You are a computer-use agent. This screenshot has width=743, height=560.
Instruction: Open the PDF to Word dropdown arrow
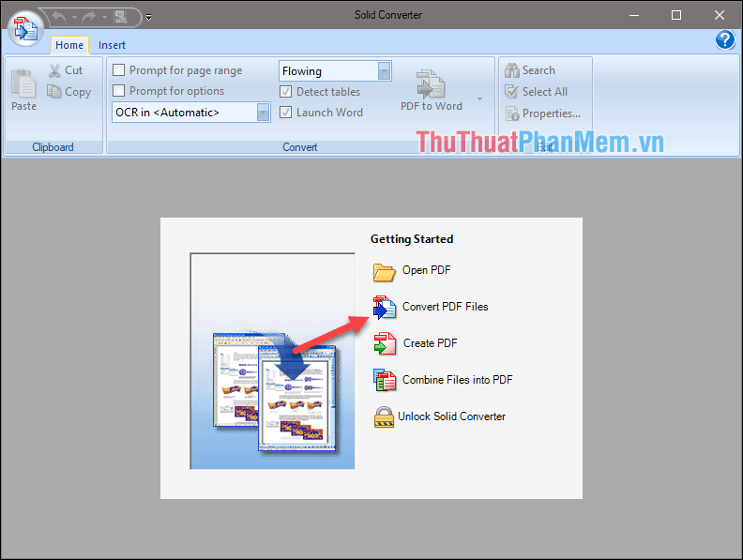click(479, 99)
